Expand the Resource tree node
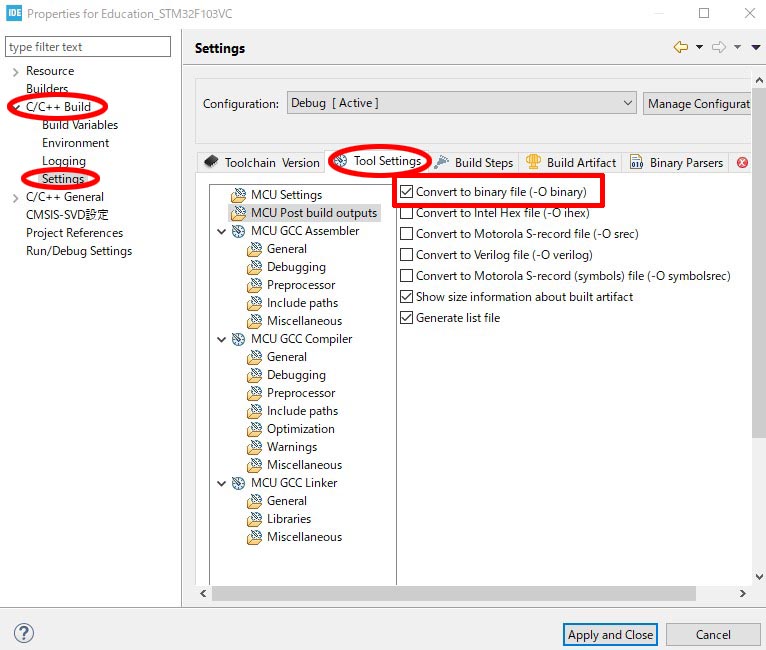766x650 pixels. tap(15, 72)
